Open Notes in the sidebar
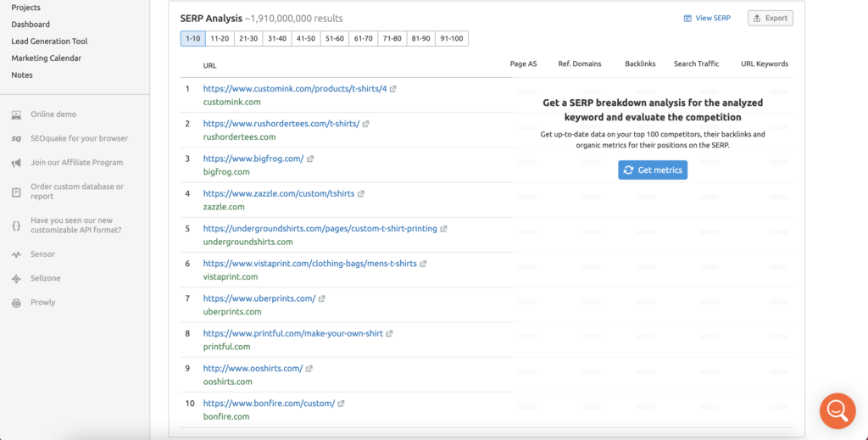The image size is (868, 440). pyautogui.click(x=22, y=75)
